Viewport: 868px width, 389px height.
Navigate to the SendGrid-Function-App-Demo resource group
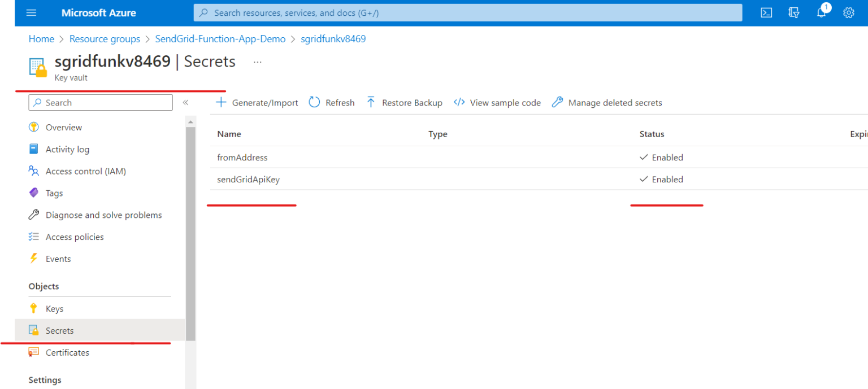point(220,38)
